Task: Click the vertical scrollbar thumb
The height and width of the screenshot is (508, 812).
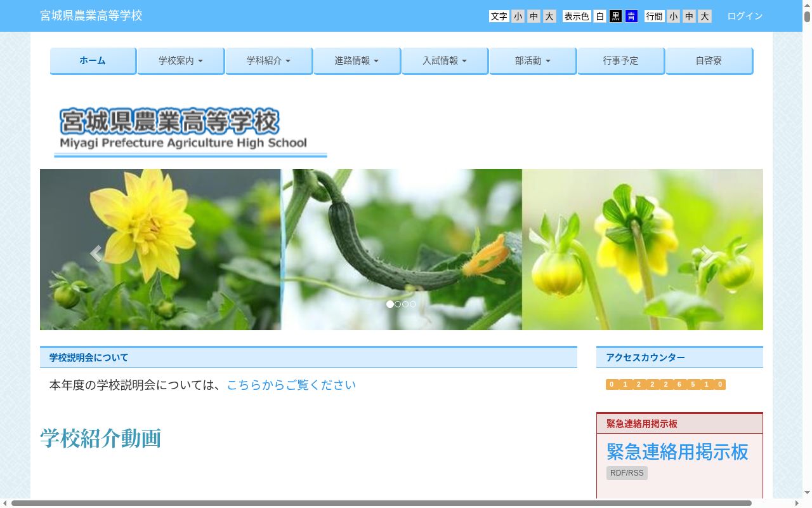Action: (x=807, y=17)
